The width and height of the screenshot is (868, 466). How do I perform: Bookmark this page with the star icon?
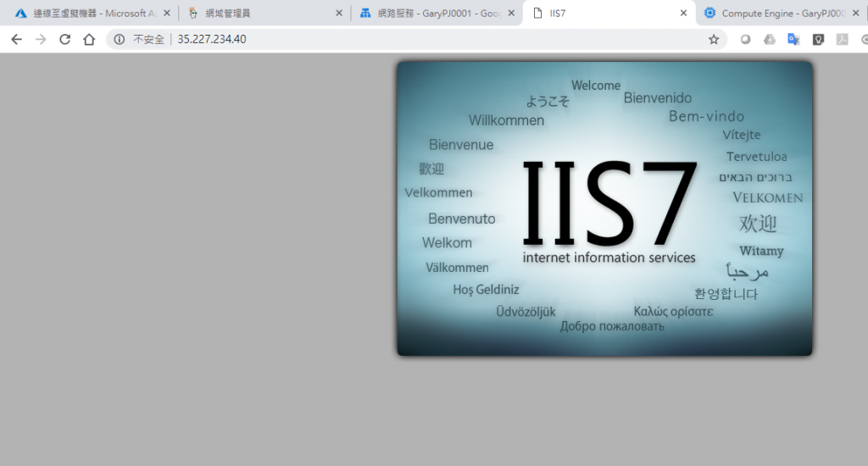pos(714,39)
